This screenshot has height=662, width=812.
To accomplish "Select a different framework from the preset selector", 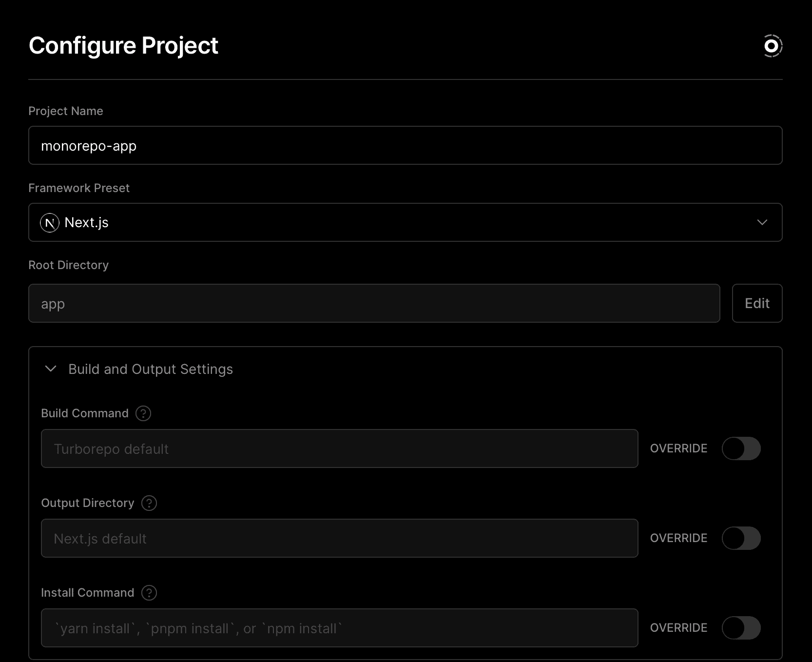I will click(x=405, y=223).
